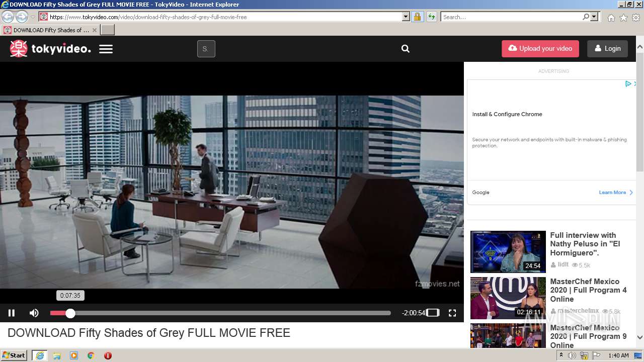Viewport: 644px width, 362px height.
Task: Launch Chrome from the taskbar
Action: (91, 355)
